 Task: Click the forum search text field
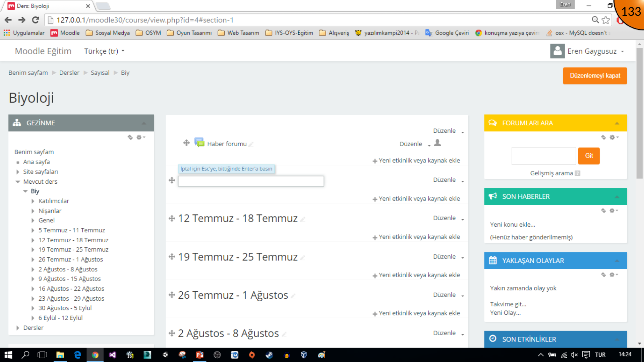pos(543,156)
